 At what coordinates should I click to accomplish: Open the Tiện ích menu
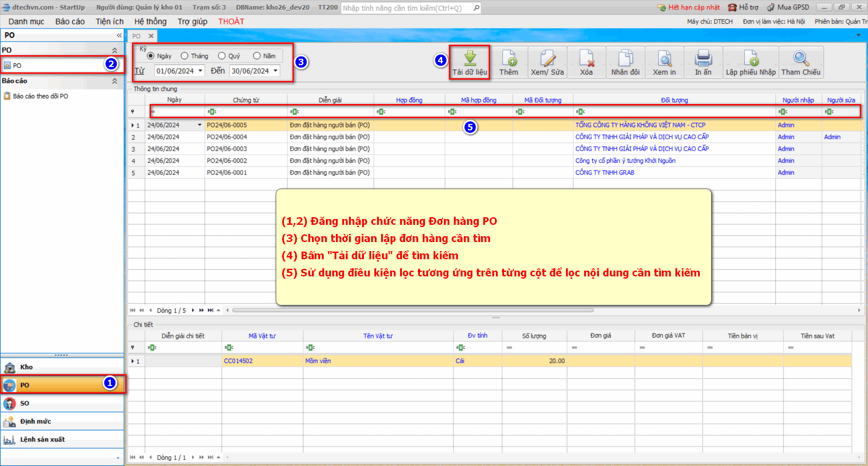point(109,21)
